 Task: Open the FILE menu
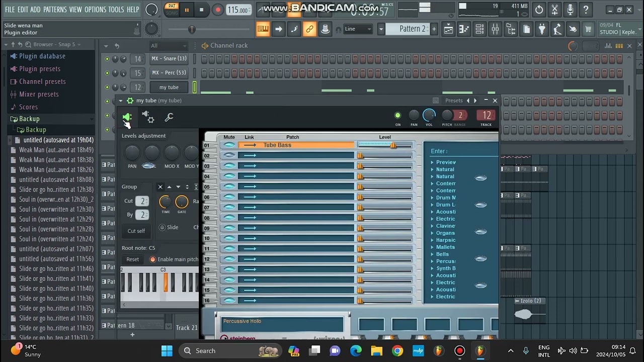(x=10, y=10)
